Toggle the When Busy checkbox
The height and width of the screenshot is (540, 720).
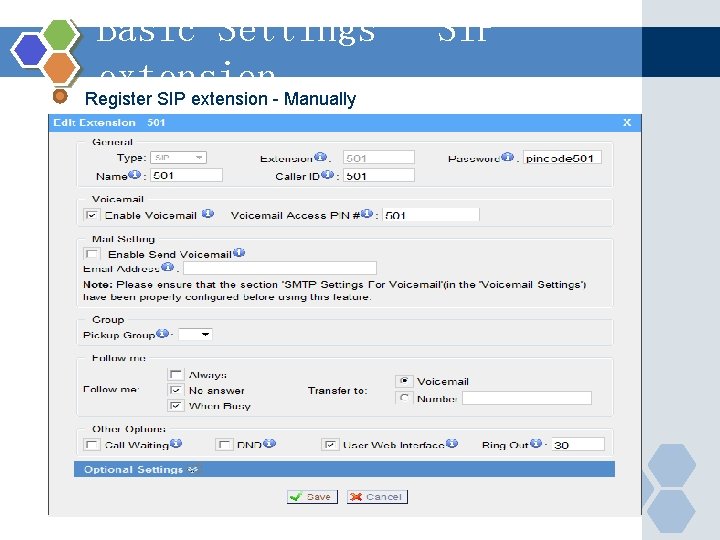(176, 406)
